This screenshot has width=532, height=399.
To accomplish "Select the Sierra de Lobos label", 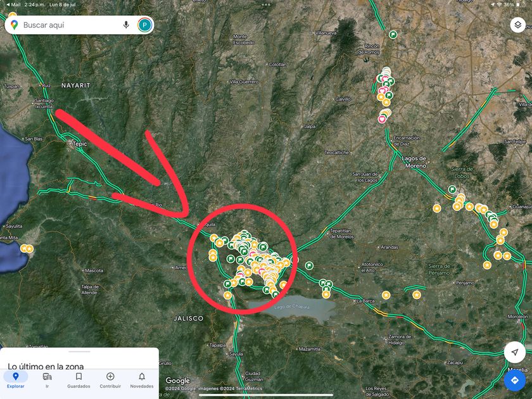I will click(462, 172).
